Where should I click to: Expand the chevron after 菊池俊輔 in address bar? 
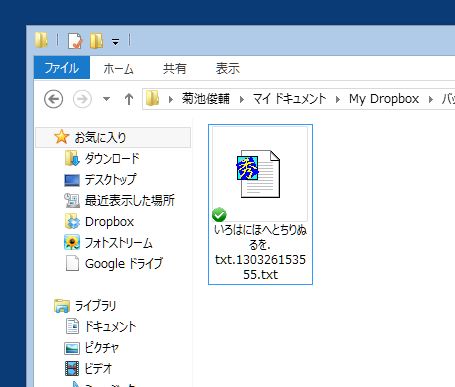click(242, 99)
